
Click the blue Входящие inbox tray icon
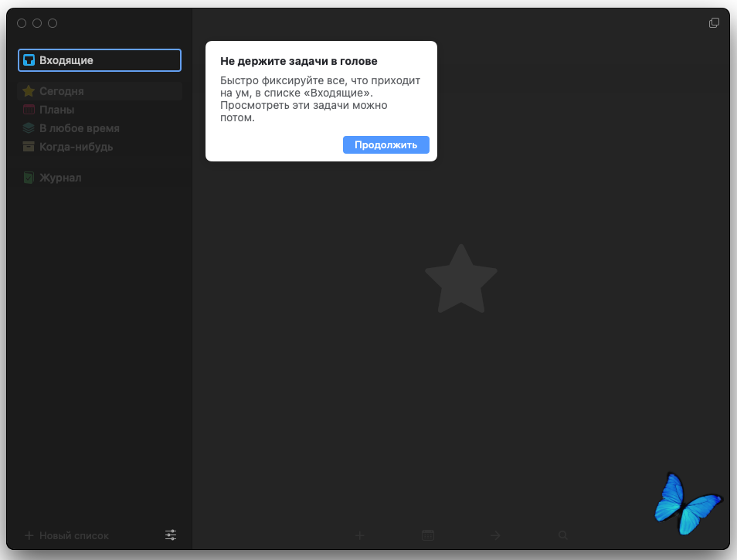pos(29,60)
